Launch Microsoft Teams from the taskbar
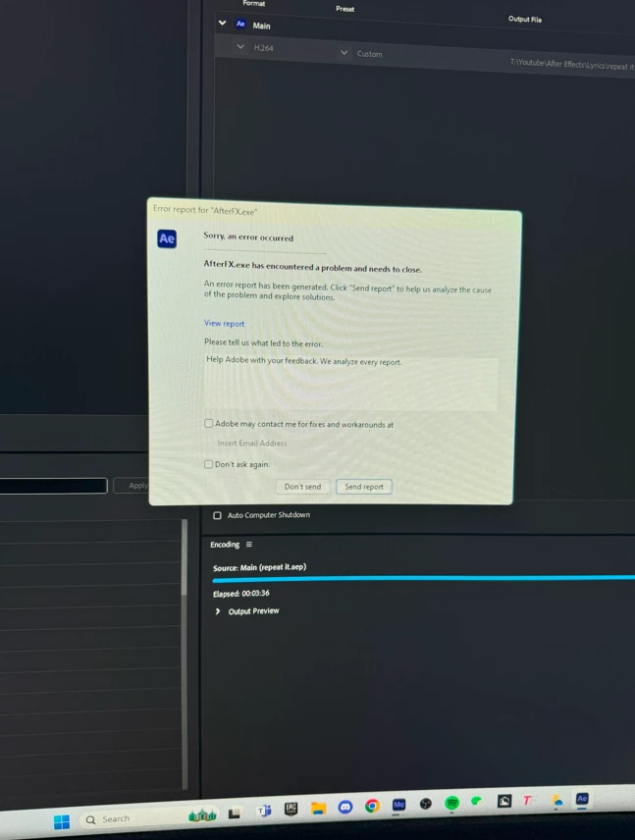This screenshot has height=840, width=635. click(264, 812)
